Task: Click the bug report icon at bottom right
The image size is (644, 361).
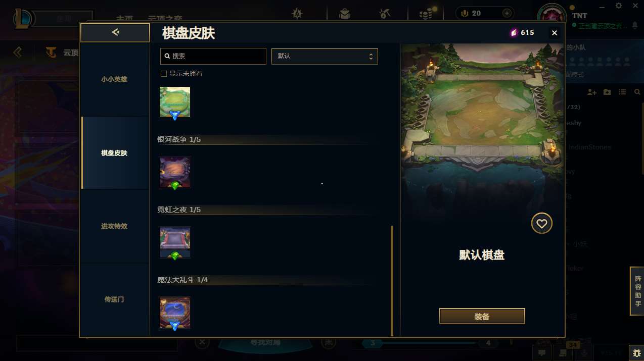Action: click(x=636, y=352)
